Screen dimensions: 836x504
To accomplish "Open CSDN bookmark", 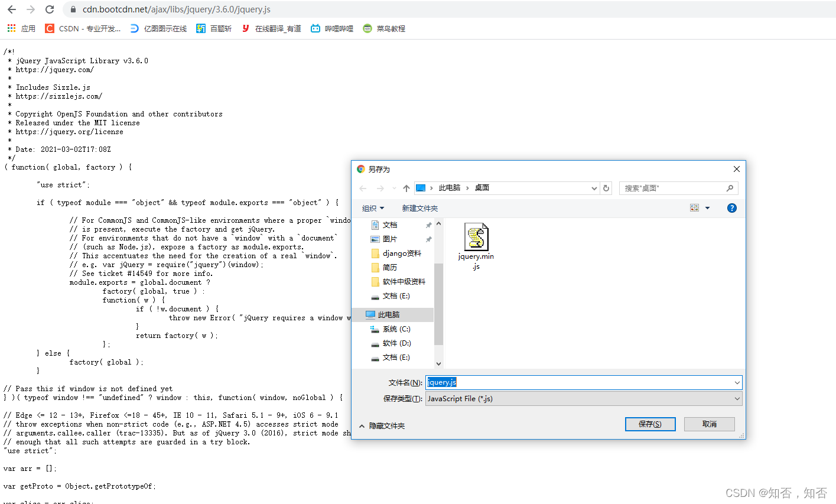I will 83,28.
